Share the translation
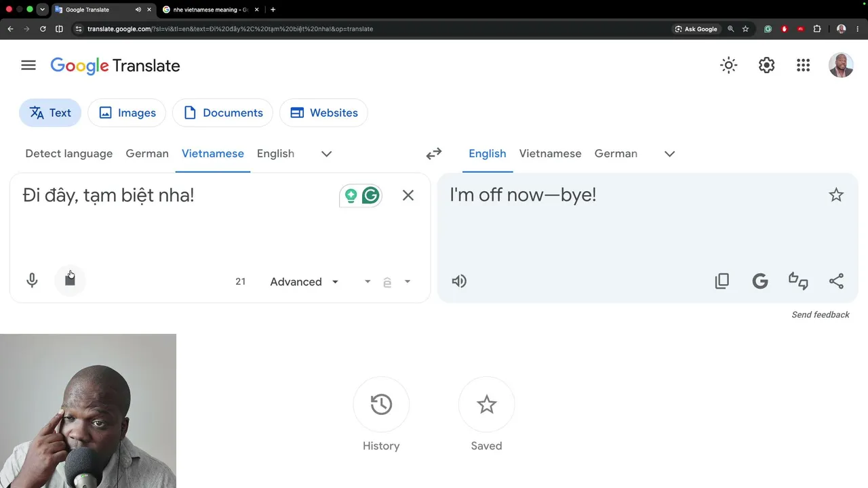The image size is (868, 488). pyautogui.click(x=836, y=281)
